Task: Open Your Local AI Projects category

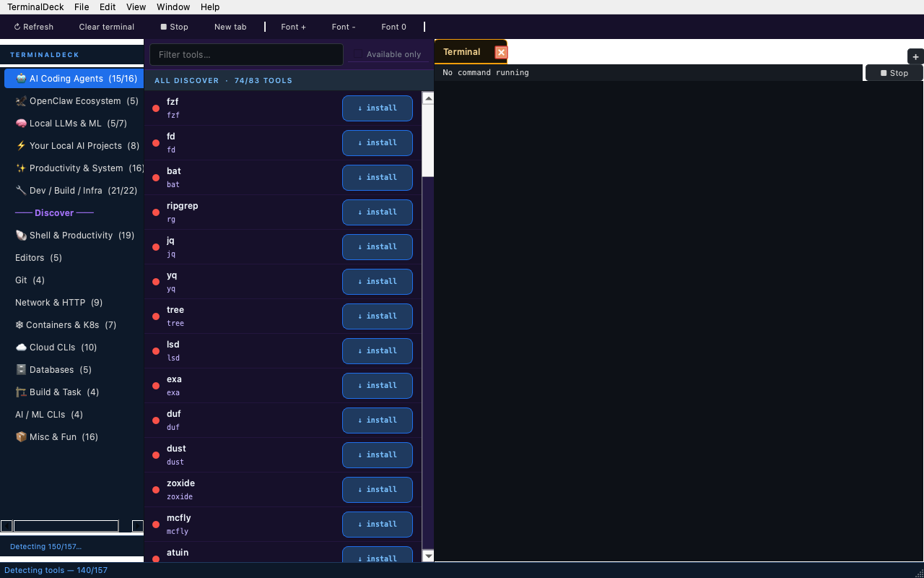Action: click(x=74, y=146)
